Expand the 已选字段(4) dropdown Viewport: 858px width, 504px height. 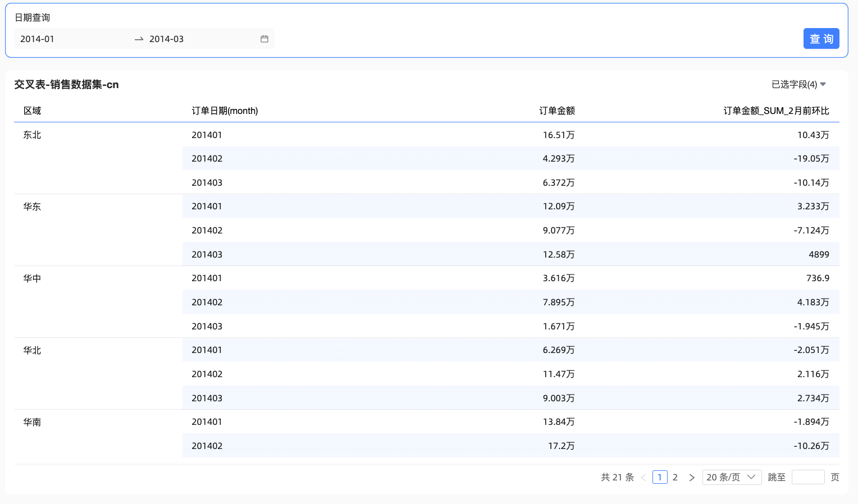tap(798, 84)
